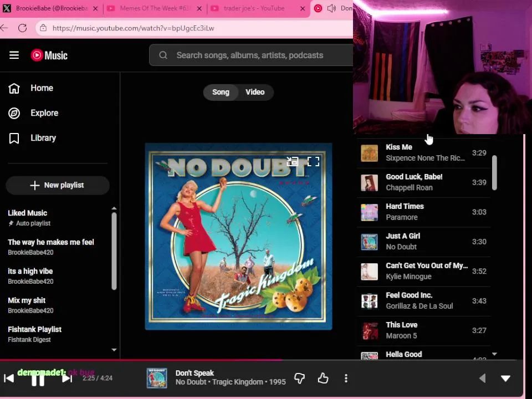
Task: Click the YouTube Music logo
Action: coord(49,55)
